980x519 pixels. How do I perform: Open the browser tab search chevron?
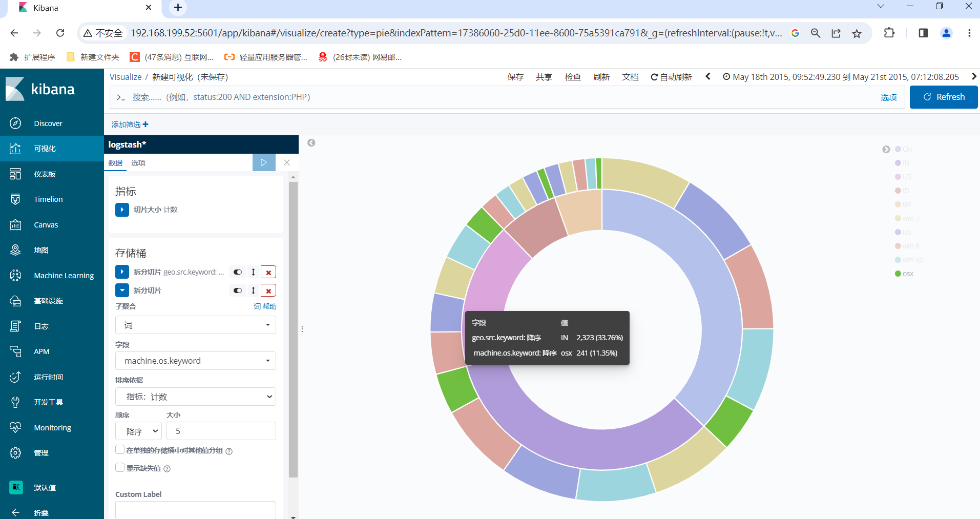[x=881, y=7]
